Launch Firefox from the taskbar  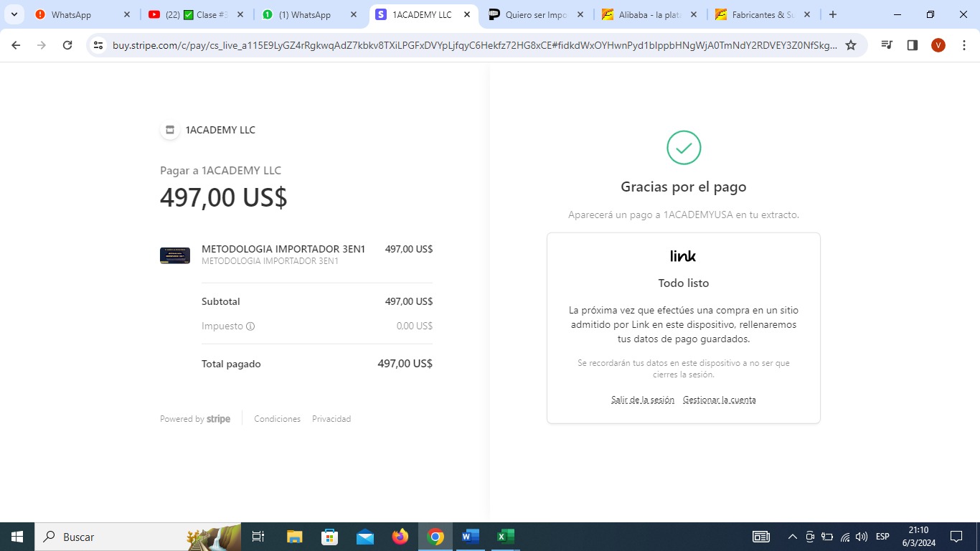tap(400, 537)
